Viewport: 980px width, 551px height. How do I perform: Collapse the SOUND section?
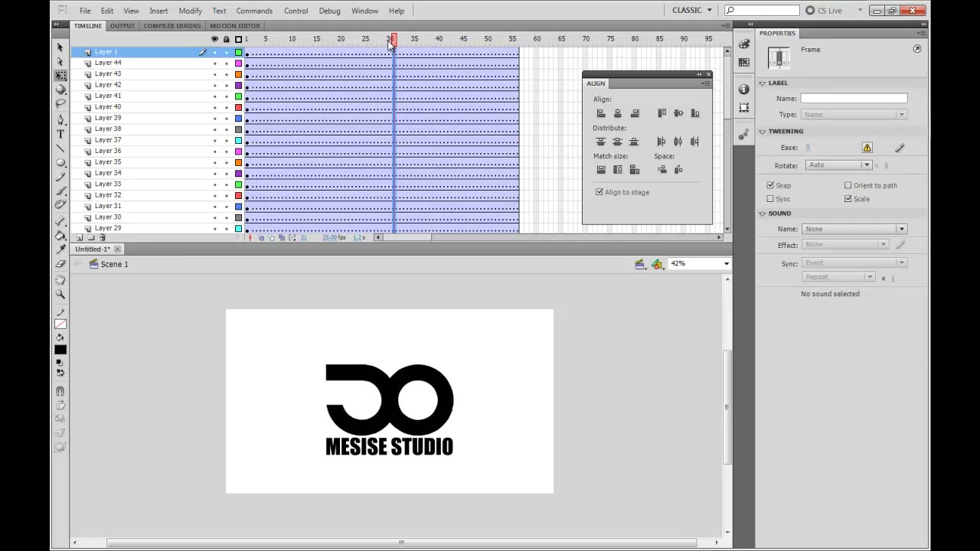pos(763,214)
